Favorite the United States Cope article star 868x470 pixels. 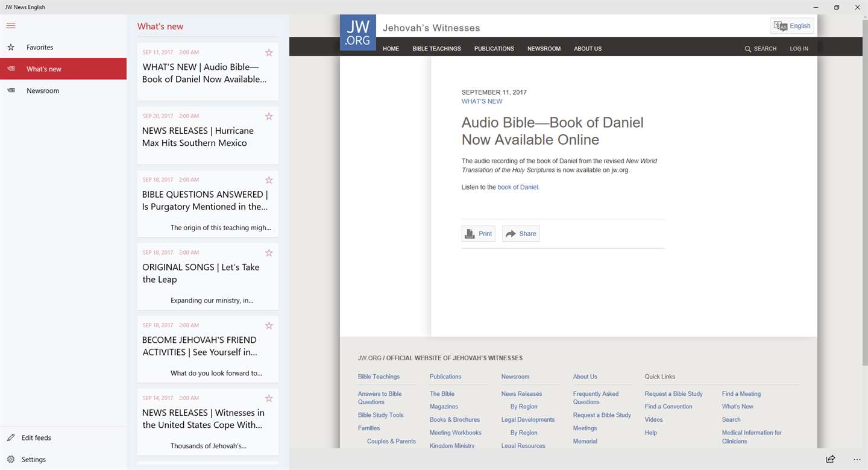[x=269, y=398]
